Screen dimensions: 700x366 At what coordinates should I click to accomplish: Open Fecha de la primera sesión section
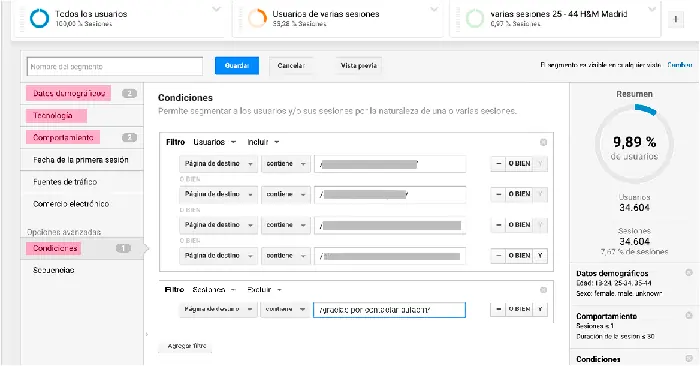pyautogui.click(x=81, y=160)
